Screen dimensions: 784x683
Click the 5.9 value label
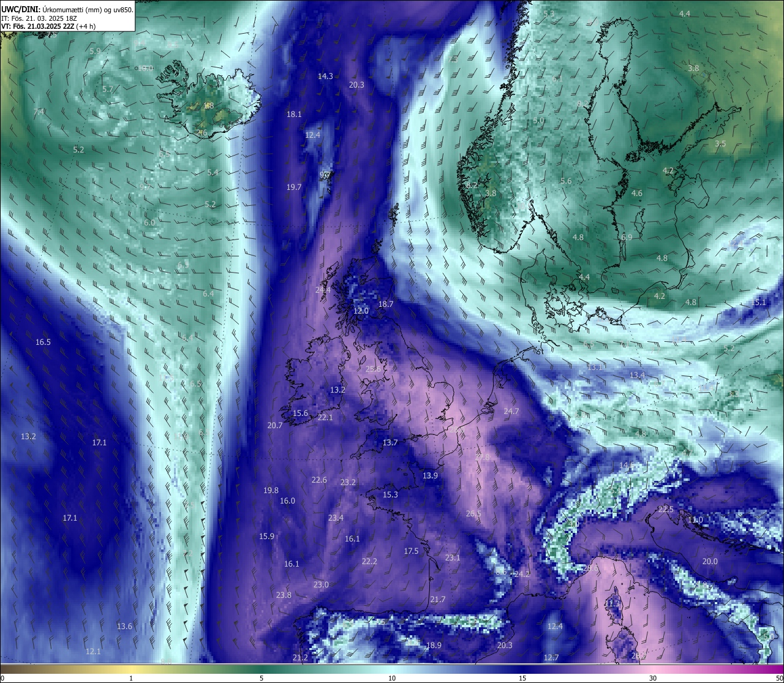click(x=95, y=51)
